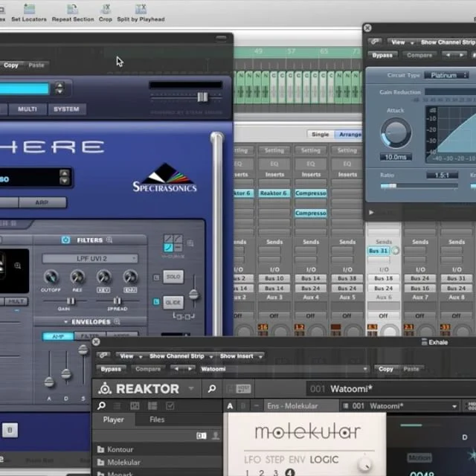Click the Omnisphere CUTOFF knob
Viewport: 476px width, 476px height.
[51, 277]
